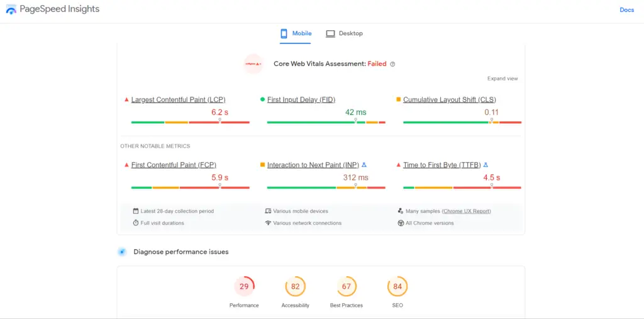
Task: Click the mobile phone icon
Action: pyautogui.click(x=284, y=34)
